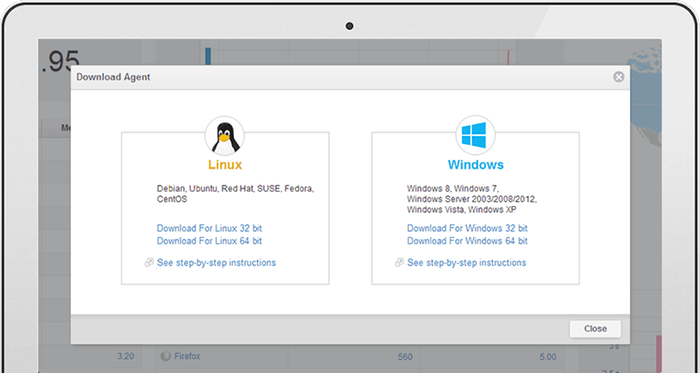Image resolution: width=700 pixels, height=373 pixels.
Task: Click the external link icon beside Windows instructions
Action: click(399, 263)
